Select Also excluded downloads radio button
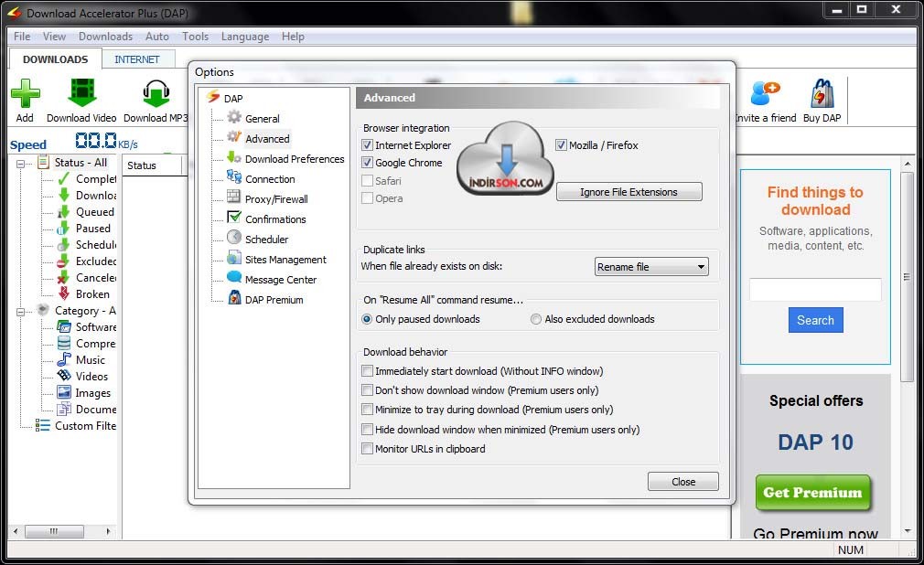This screenshot has height=565, width=924. point(536,319)
